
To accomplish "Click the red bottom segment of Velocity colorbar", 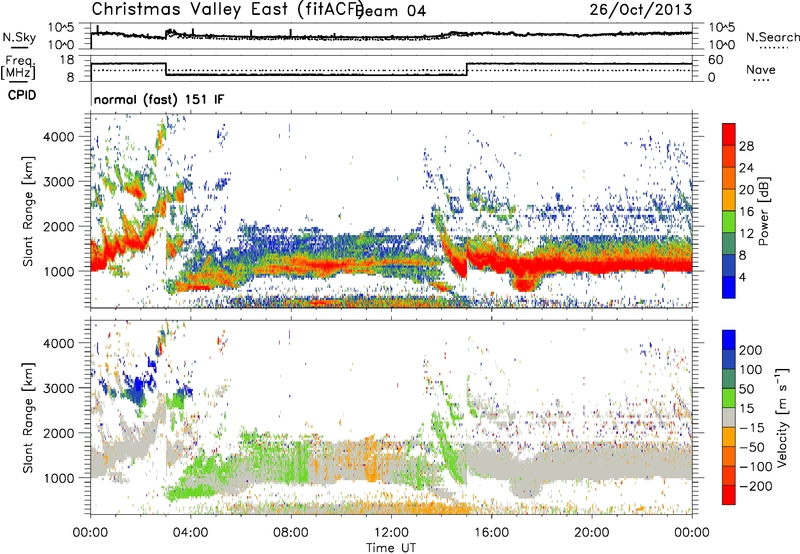I will [729, 495].
